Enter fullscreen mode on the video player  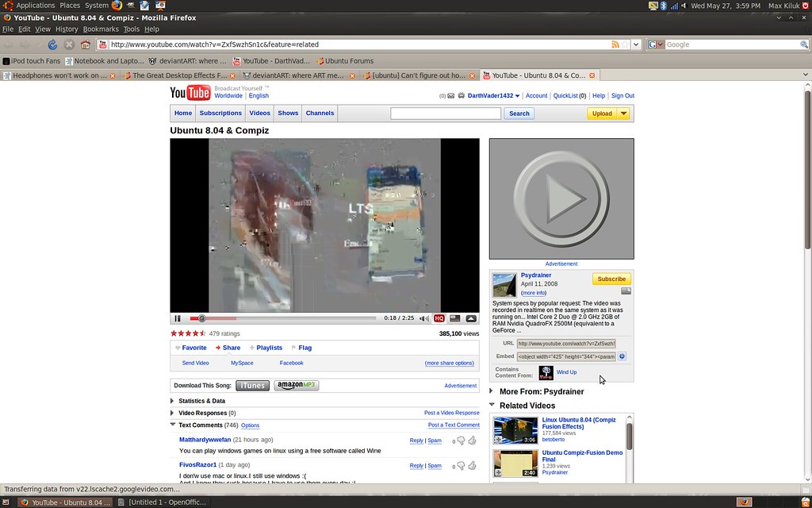pyautogui.click(x=471, y=318)
